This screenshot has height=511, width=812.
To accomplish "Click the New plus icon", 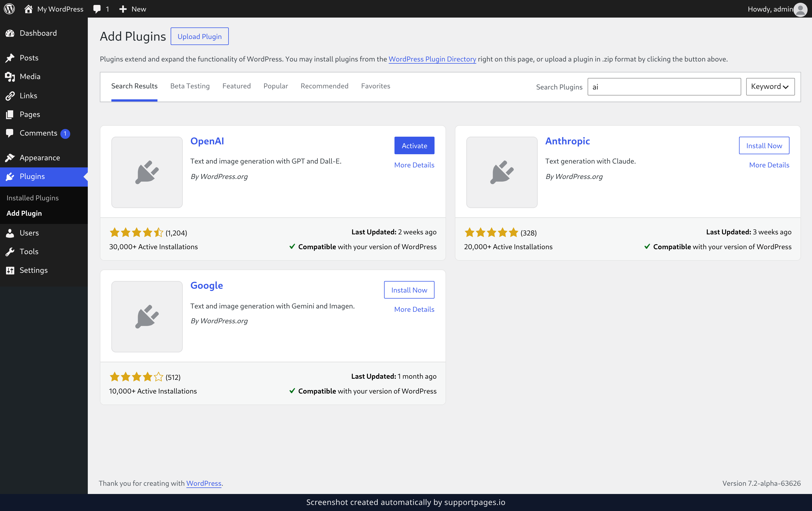I will (123, 9).
